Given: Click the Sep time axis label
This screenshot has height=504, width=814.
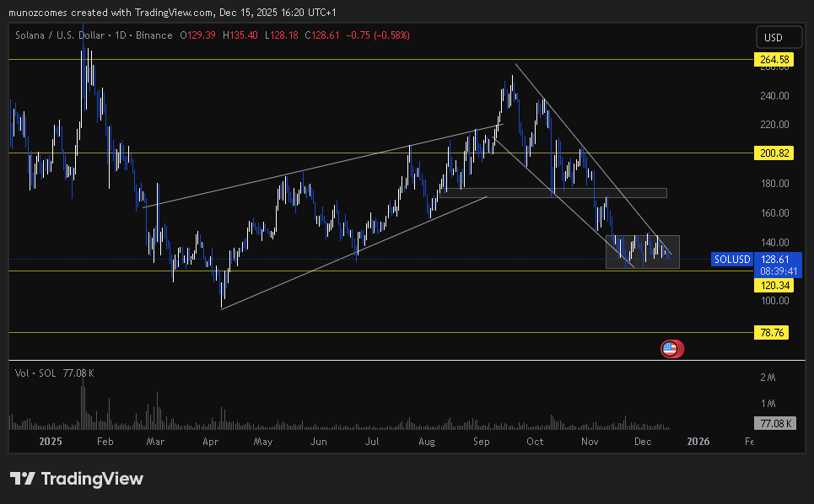Looking at the screenshot, I should [482, 442].
